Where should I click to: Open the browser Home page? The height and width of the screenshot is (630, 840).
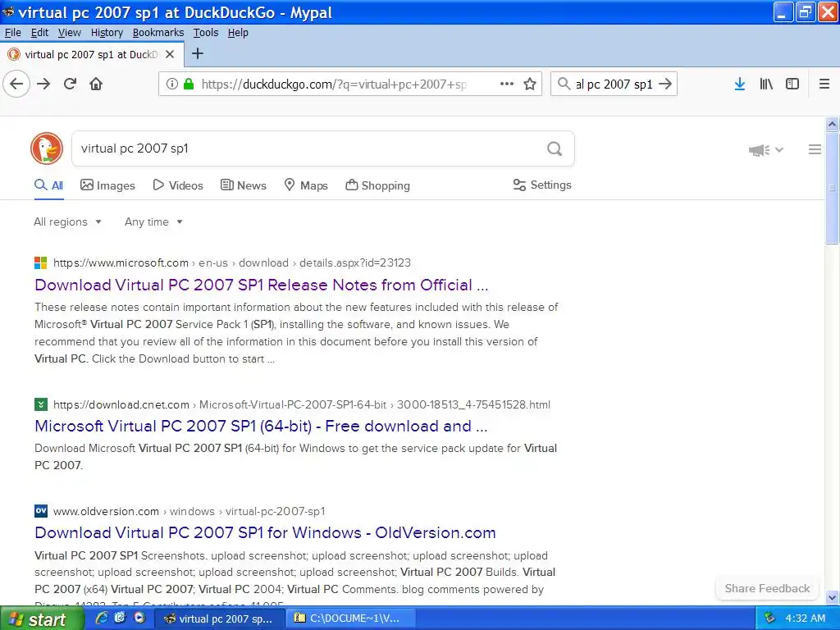click(96, 84)
